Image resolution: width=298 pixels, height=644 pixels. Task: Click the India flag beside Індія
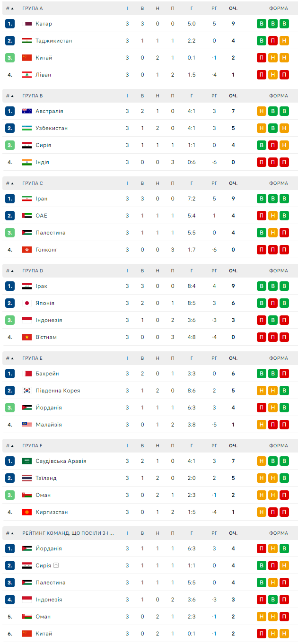[27, 162]
